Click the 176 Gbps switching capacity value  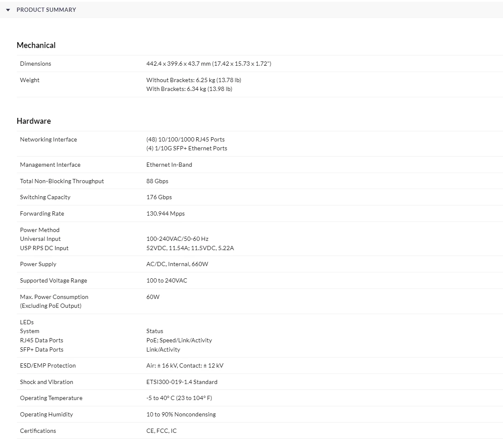pyautogui.click(x=159, y=197)
